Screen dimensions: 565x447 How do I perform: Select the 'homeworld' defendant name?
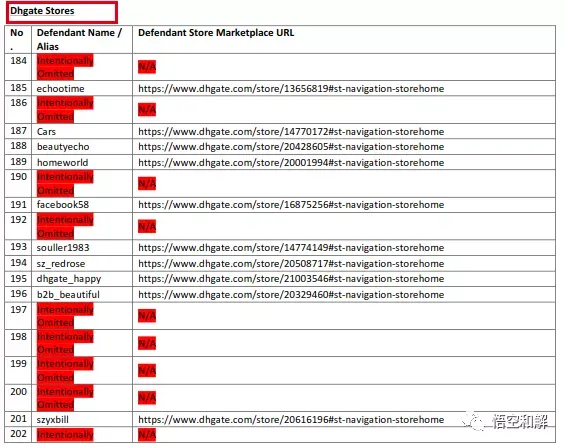point(62,163)
